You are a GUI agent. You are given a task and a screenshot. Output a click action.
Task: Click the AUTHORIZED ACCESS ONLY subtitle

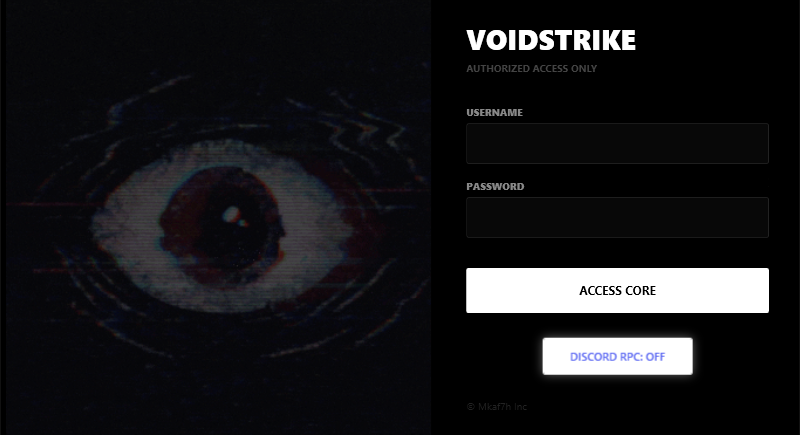(532, 69)
